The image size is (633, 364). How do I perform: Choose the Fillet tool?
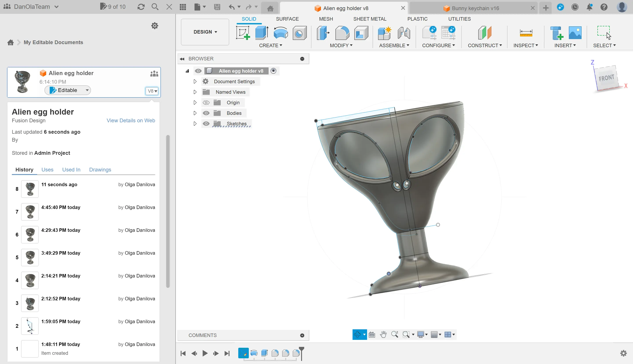pos(342,33)
